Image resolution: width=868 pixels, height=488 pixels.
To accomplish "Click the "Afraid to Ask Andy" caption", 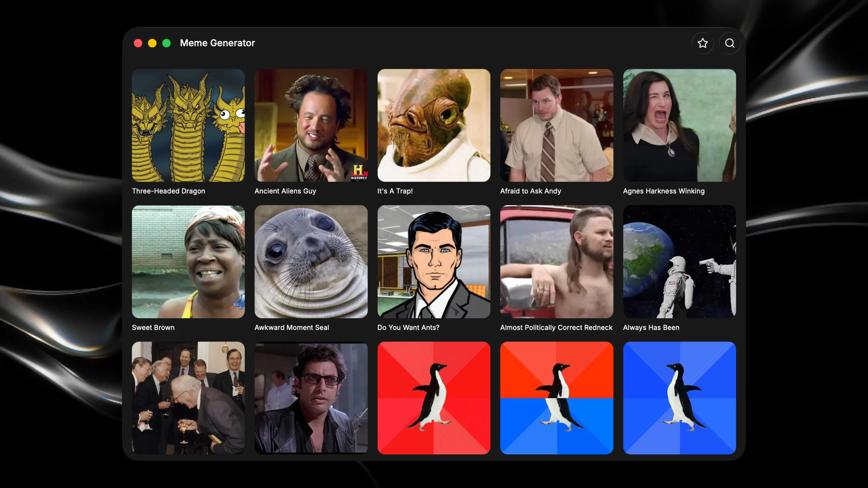I will tap(531, 191).
